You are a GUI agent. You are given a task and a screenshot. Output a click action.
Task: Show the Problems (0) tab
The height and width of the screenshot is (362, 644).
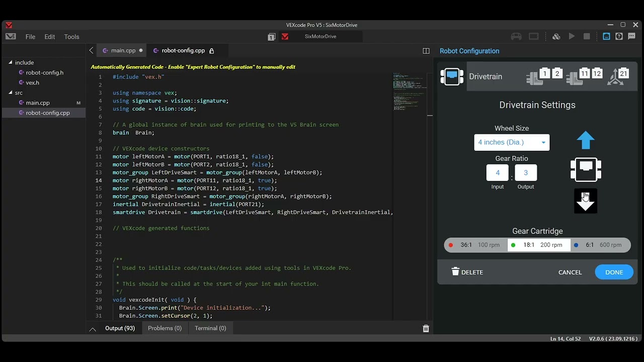click(x=165, y=328)
